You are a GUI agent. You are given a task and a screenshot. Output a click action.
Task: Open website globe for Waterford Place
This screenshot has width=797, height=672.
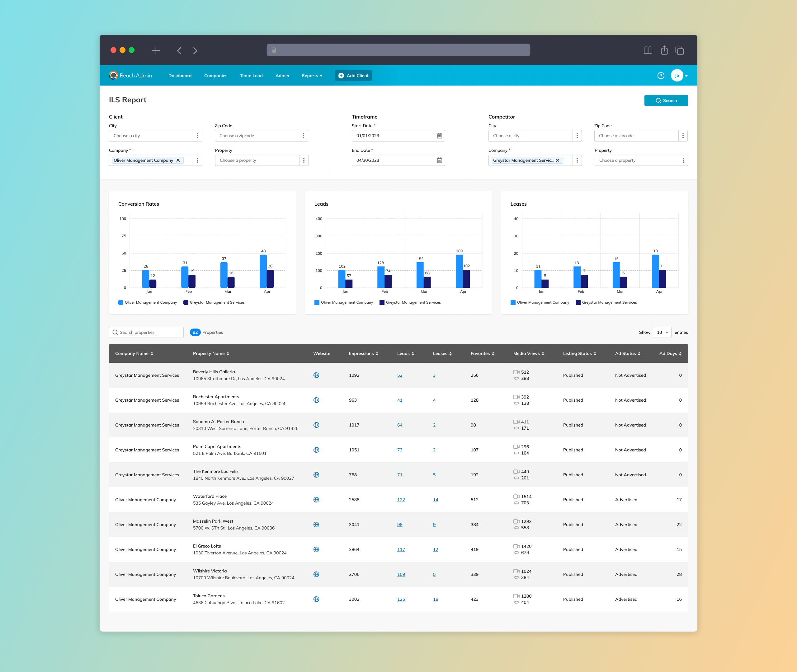pyautogui.click(x=316, y=499)
